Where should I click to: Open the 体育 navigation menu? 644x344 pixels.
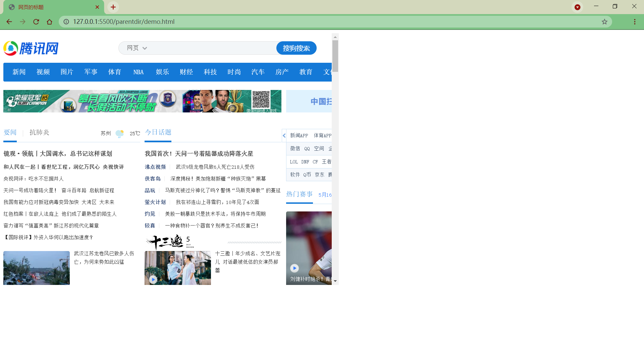point(114,72)
